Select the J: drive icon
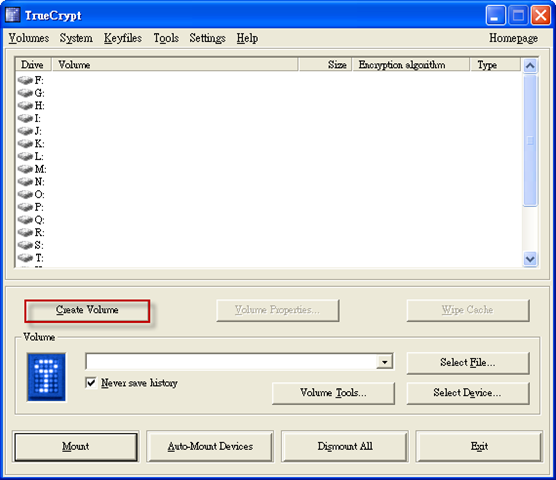 click(25, 131)
